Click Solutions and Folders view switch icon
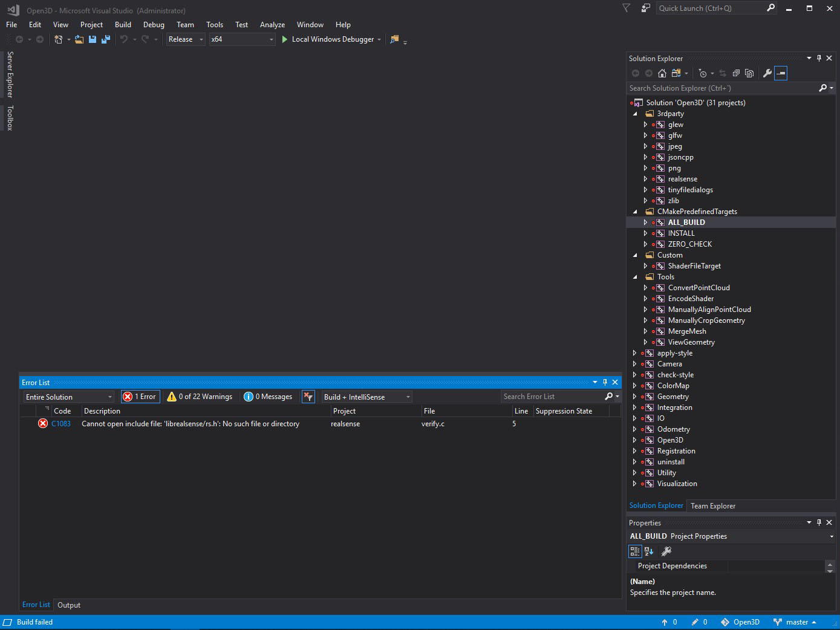840x630 pixels. 676,73
